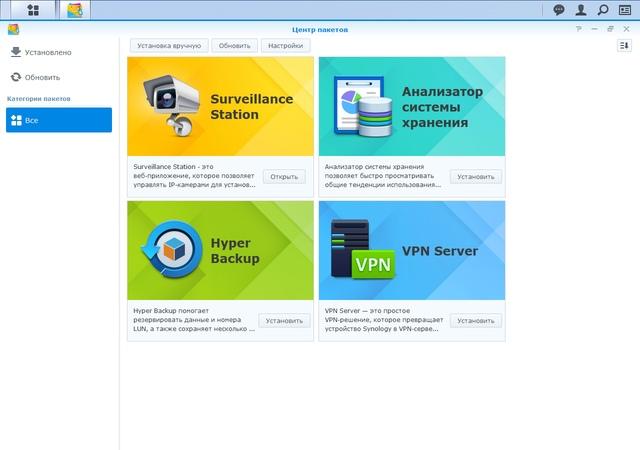Click the Установка вручную button
Viewport: 640px width, 450px height.
point(169,46)
